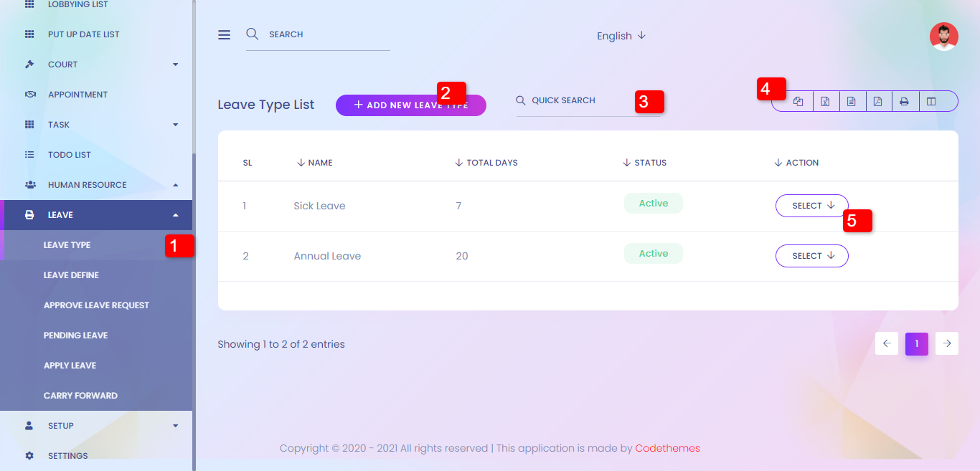Toggle the hamburger sidebar menu icon
Image resolution: width=980 pixels, height=471 pixels.
(225, 35)
